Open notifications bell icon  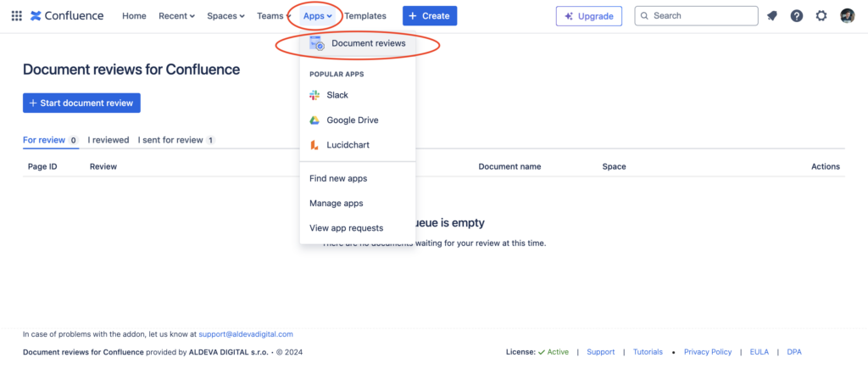tap(771, 16)
